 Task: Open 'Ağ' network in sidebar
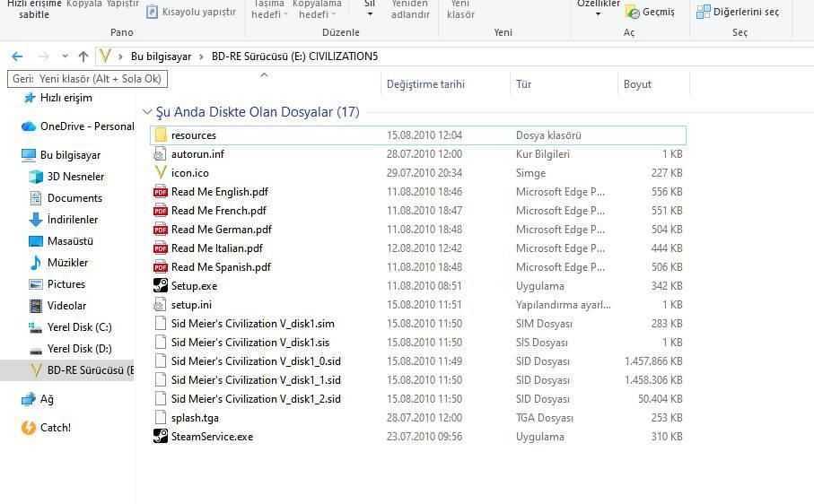click(x=38, y=399)
